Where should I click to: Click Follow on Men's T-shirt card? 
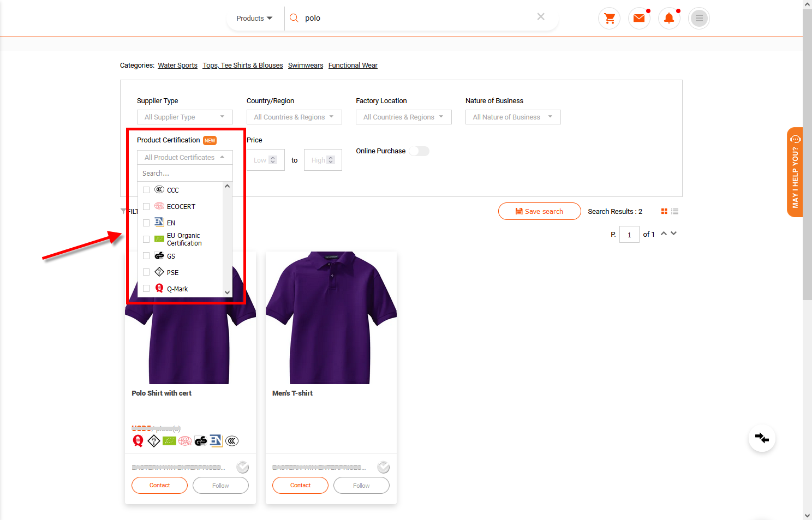point(361,485)
